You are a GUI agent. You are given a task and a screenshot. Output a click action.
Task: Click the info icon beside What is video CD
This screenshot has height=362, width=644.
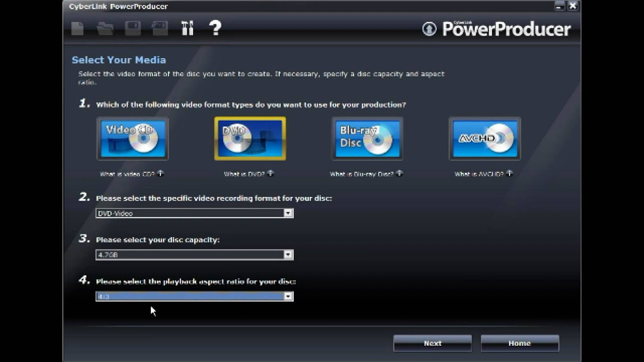[x=160, y=173]
